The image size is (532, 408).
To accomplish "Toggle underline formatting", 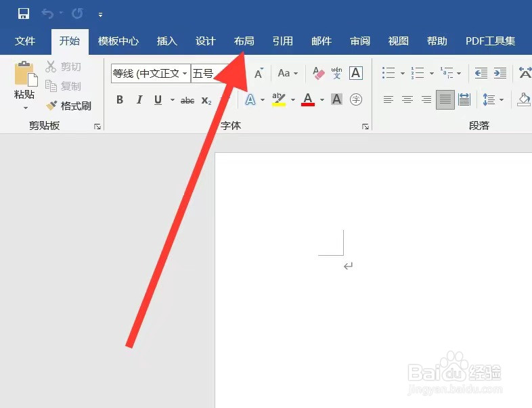I will [x=158, y=99].
